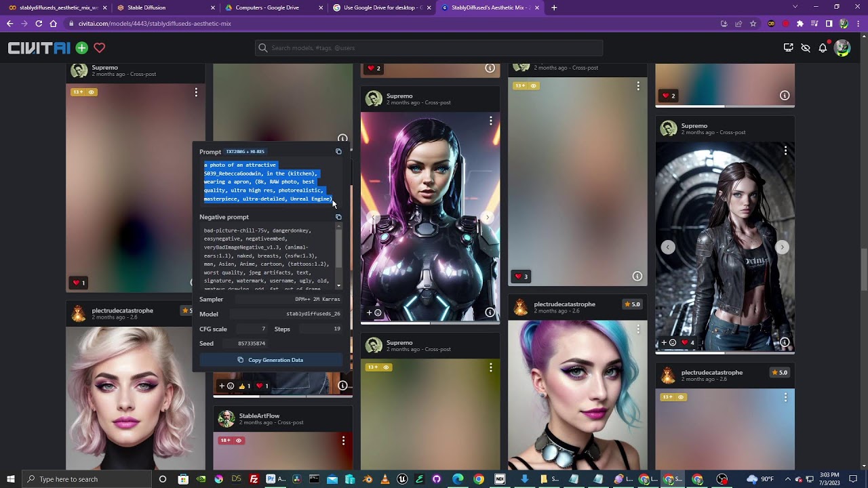
Task: Click into the Civitai search field
Action: pos(429,47)
